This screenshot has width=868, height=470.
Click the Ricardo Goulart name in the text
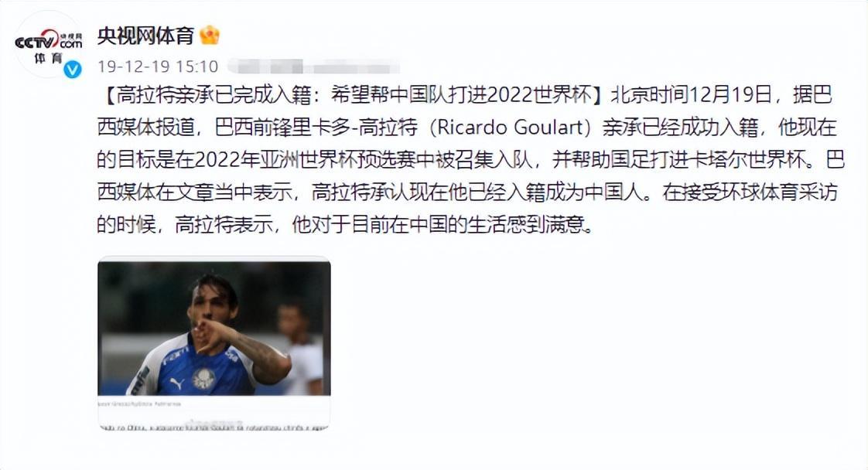point(510,128)
